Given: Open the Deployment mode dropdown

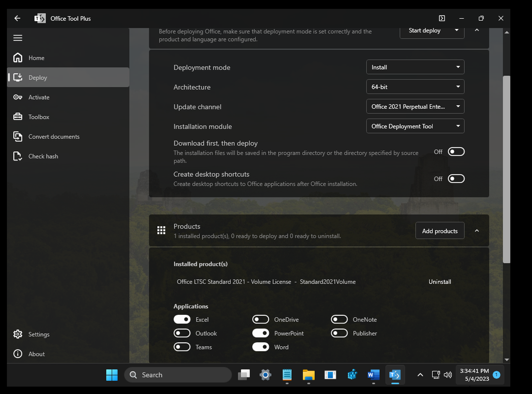Looking at the screenshot, I should 415,67.
